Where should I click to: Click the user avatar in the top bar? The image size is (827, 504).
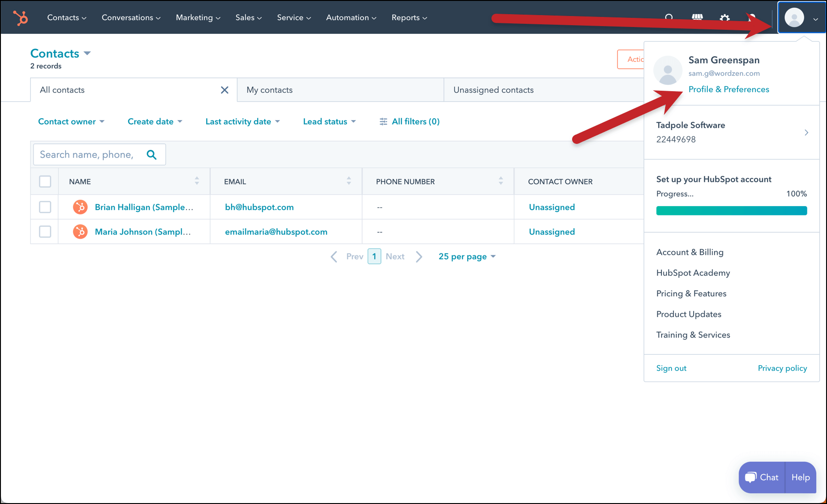click(794, 17)
